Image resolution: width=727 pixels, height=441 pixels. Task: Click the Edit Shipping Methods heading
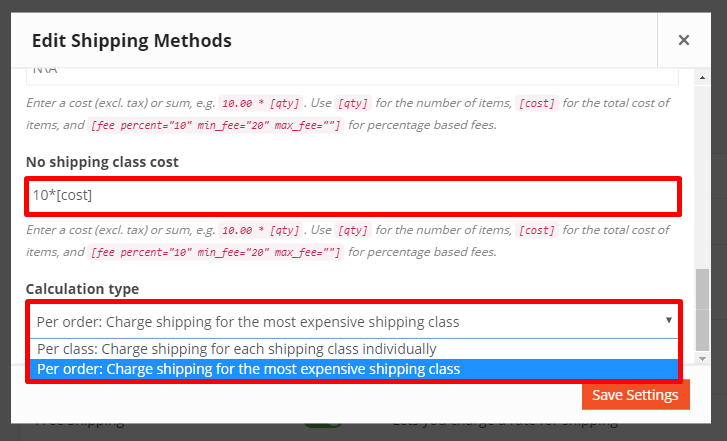132,41
